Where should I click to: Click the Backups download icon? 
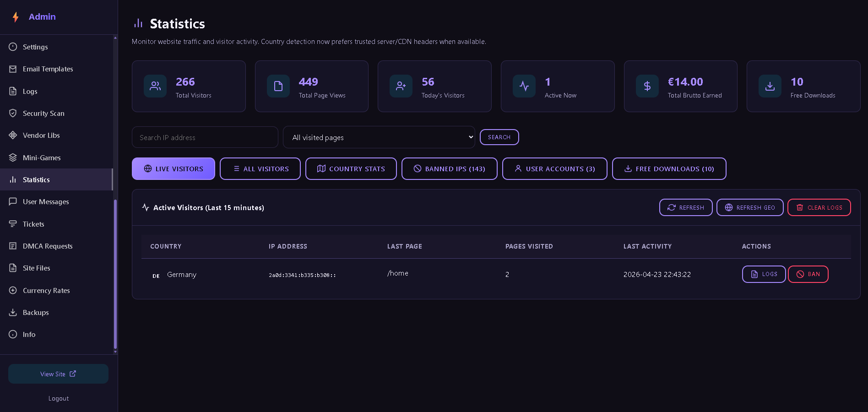coord(13,312)
